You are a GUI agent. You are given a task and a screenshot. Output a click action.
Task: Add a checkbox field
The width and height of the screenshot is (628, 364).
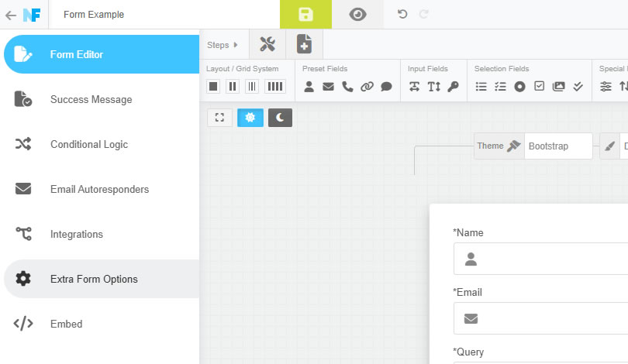point(539,86)
